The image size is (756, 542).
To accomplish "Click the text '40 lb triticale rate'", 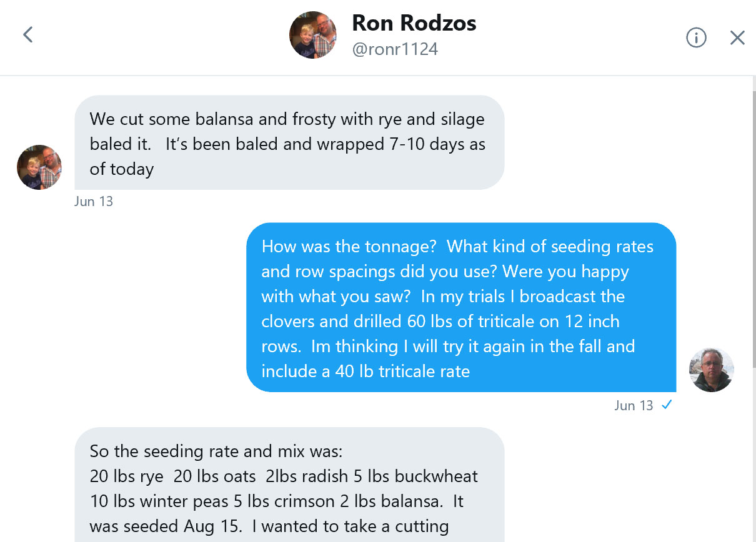I will (x=402, y=372).
